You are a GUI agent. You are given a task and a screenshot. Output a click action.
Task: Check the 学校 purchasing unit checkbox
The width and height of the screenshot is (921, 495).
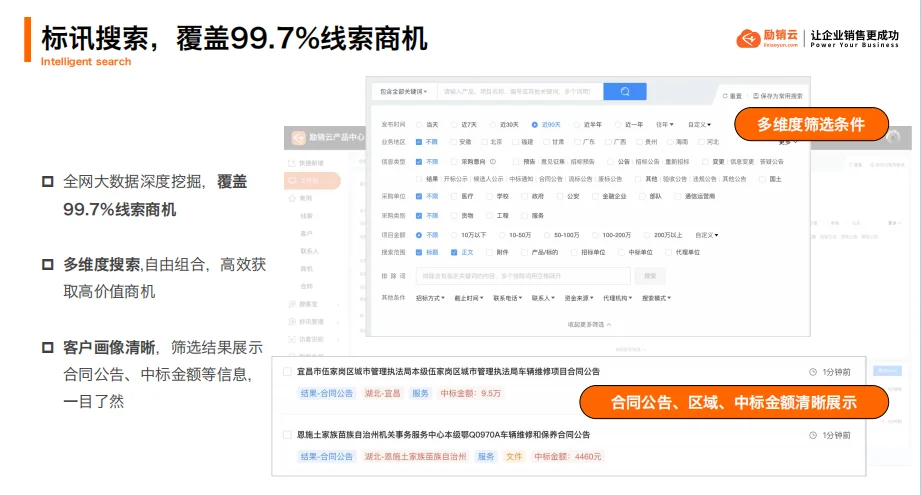click(489, 196)
